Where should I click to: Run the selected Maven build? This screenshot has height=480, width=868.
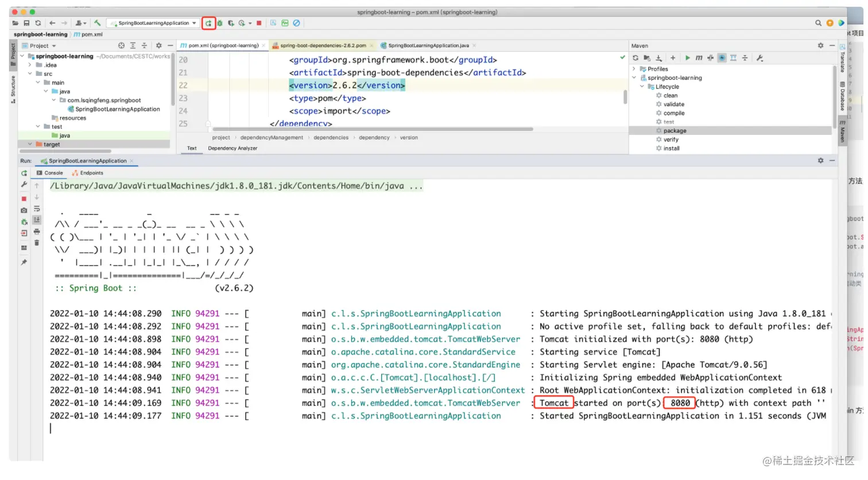coord(688,58)
